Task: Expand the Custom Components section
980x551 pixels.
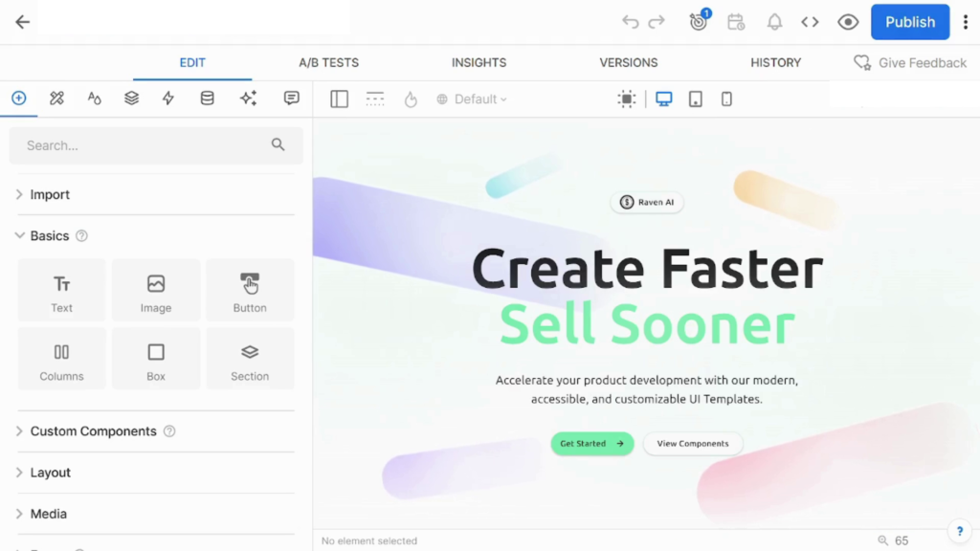Action: coord(93,431)
